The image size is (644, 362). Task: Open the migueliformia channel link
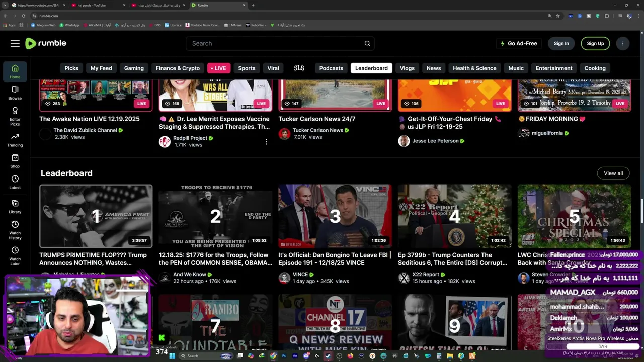(550, 133)
